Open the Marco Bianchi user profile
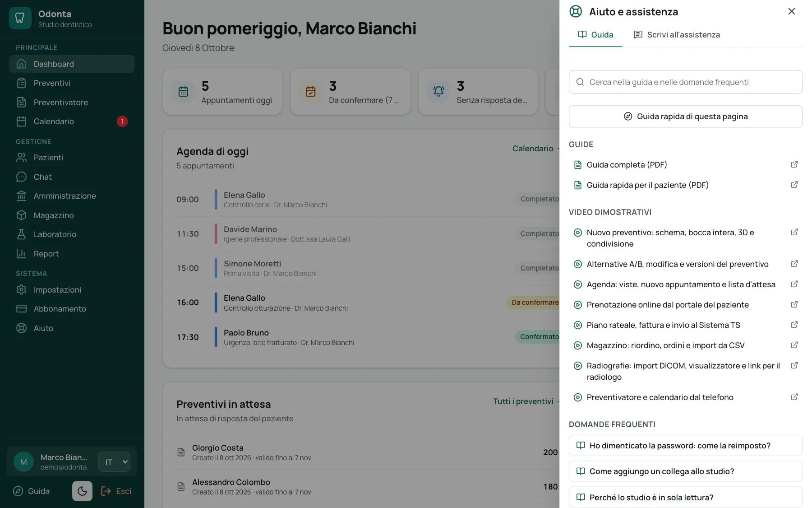812x508 pixels. 52,462
